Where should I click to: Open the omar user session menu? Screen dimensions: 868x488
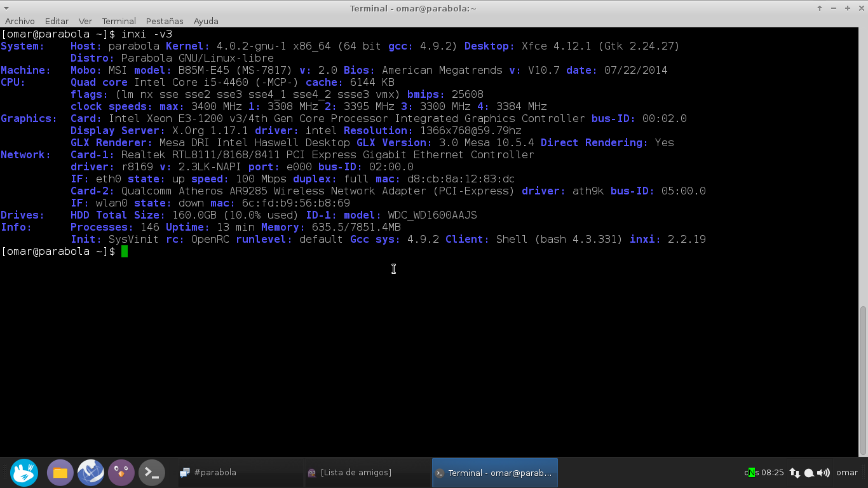(x=847, y=473)
